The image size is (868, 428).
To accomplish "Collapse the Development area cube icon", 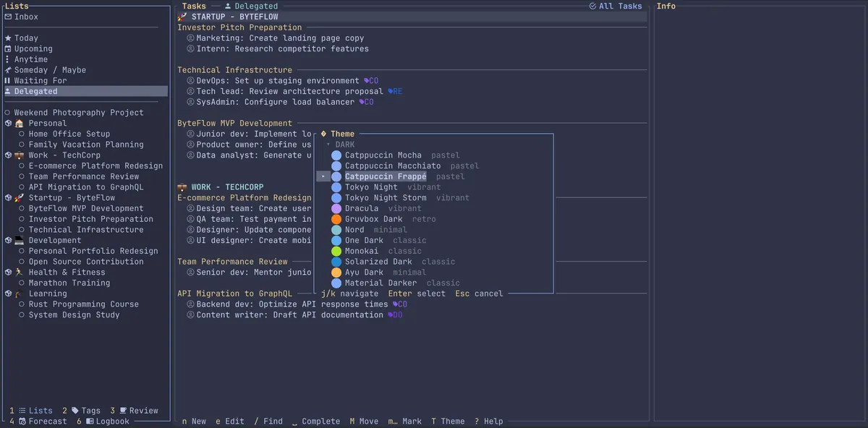I will 8,240.
